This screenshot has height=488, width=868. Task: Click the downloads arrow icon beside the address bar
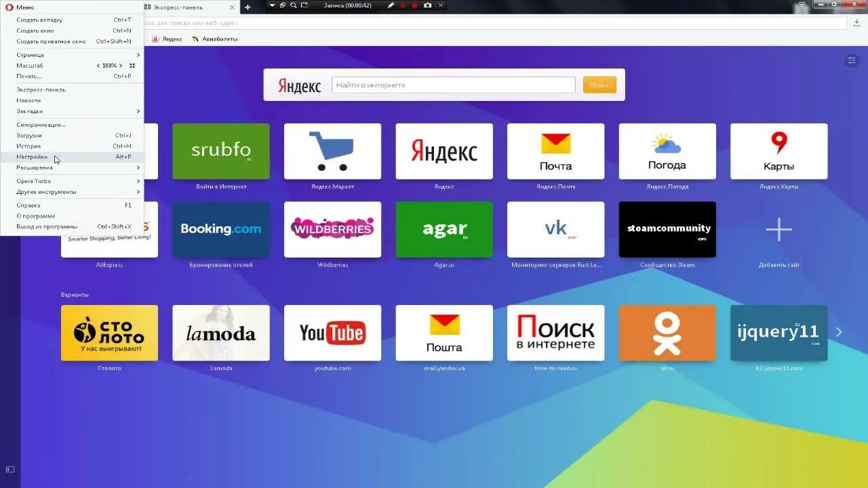pos(857,22)
